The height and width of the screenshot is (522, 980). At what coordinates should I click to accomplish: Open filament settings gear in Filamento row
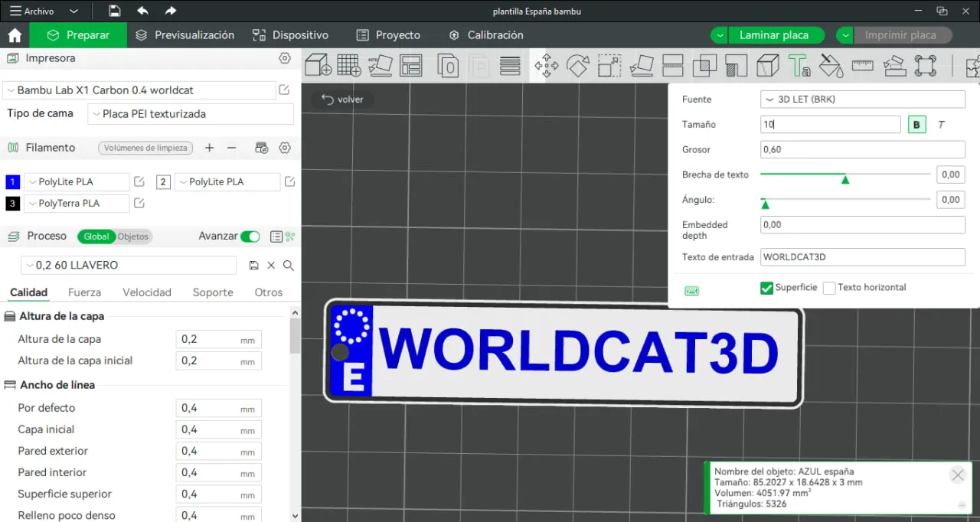pos(285,148)
